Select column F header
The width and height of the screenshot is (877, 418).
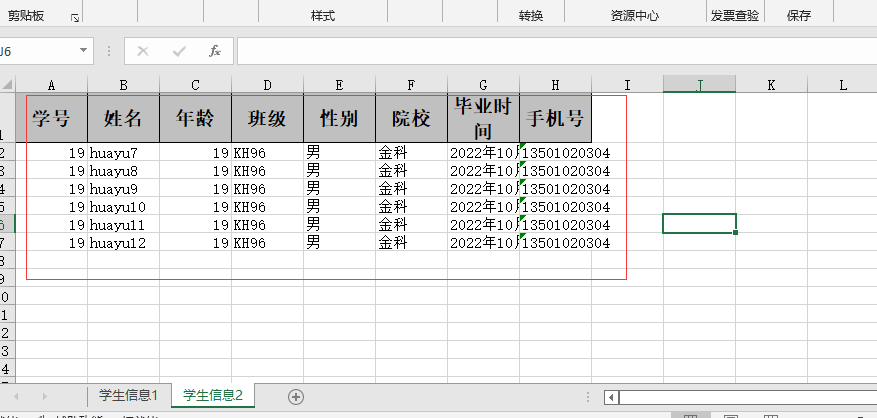pyautogui.click(x=411, y=84)
